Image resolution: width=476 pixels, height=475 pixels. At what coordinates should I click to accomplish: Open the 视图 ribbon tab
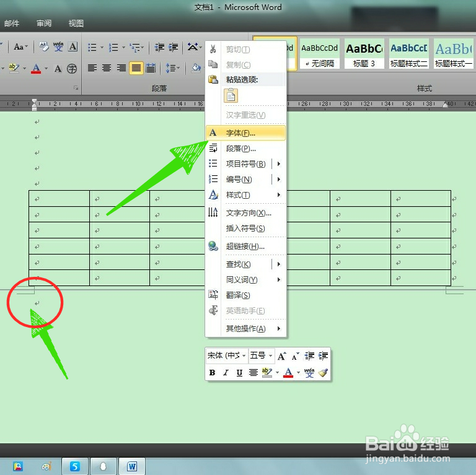point(76,24)
